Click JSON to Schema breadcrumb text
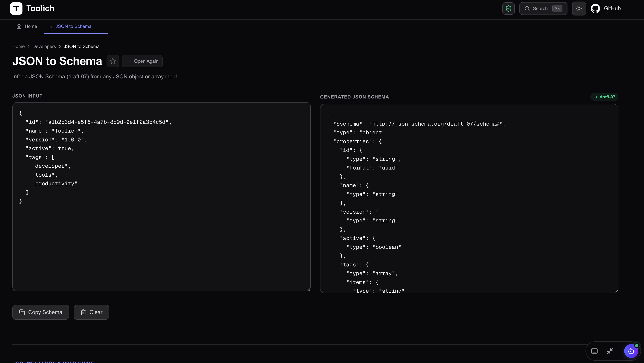This screenshot has width=644, height=363. pos(82,46)
